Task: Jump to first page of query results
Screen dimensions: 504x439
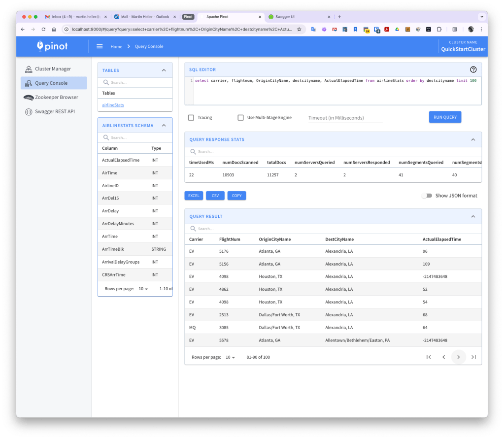Action: pyautogui.click(x=429, y=357)
